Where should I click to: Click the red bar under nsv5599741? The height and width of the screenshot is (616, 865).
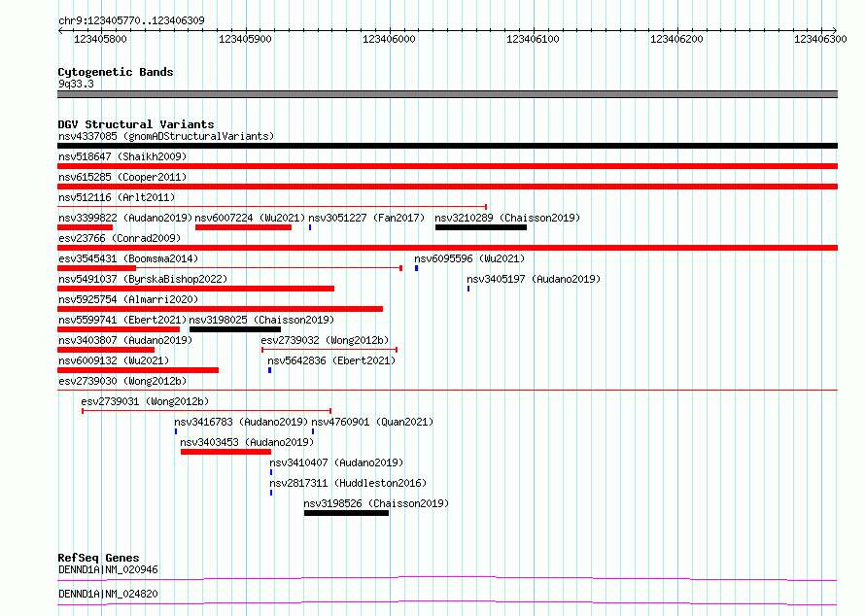coord(119,329)
